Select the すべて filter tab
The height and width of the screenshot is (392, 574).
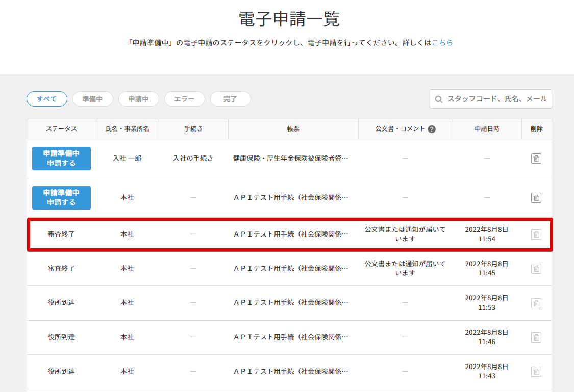coord(47,99)
